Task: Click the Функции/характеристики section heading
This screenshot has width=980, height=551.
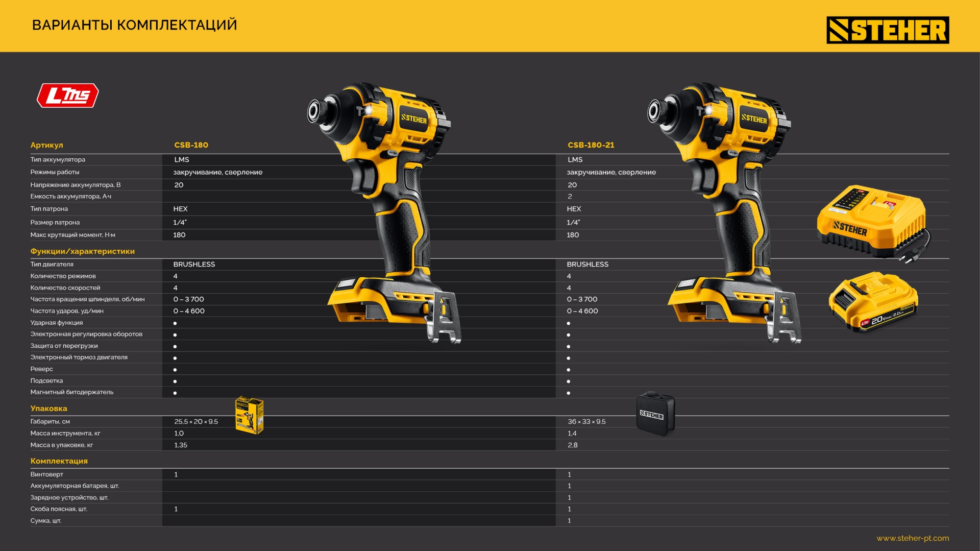Action: [x=83, y=251]
